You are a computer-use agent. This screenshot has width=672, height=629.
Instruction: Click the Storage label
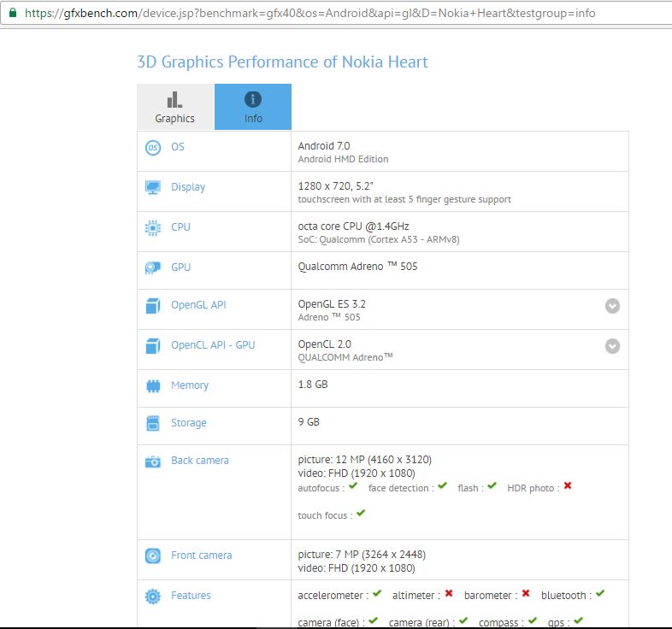coord(189,423)
